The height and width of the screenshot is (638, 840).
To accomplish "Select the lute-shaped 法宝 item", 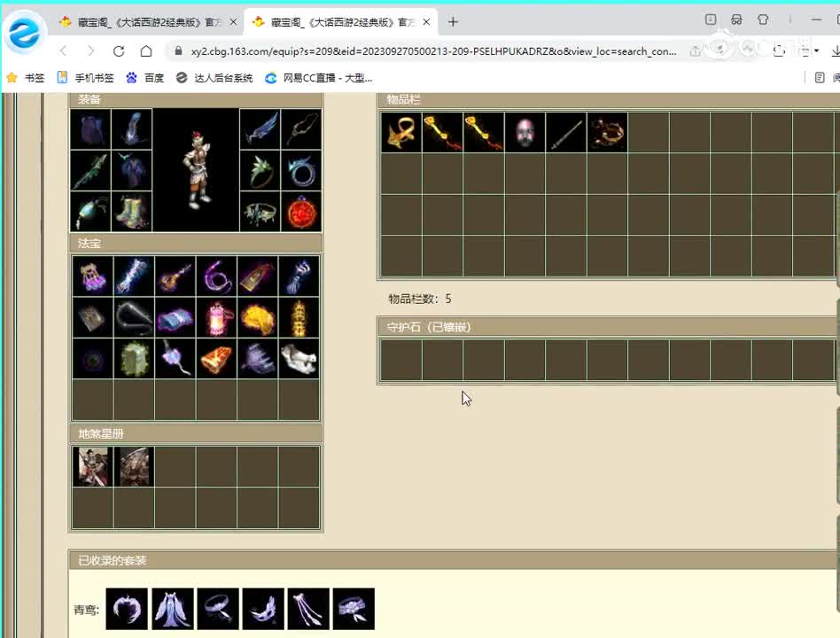I will pyautogui.click(x=175, y=276).
